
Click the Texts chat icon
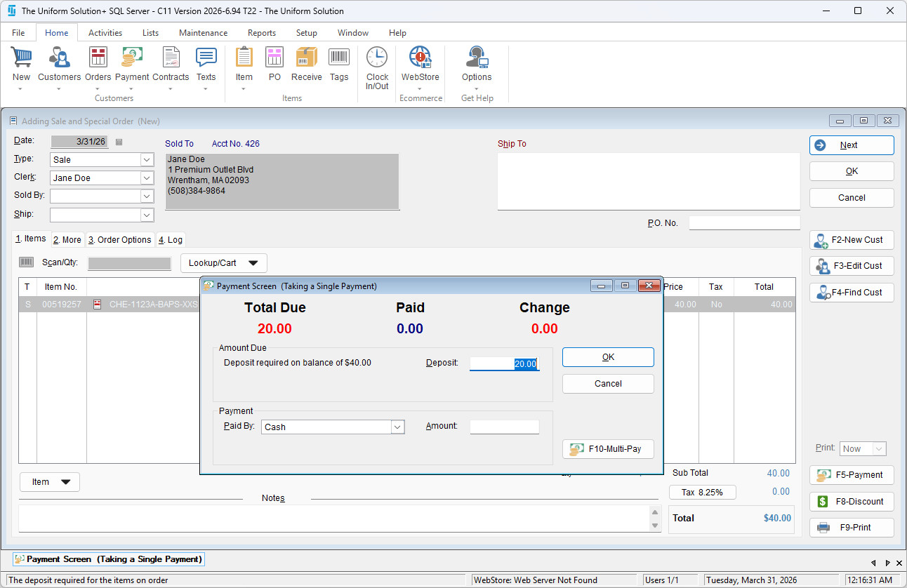coord(206,59)
